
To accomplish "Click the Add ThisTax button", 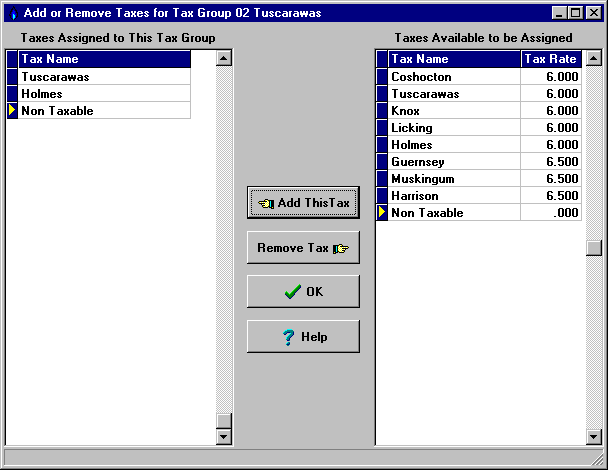I will [x=303, y=202].
